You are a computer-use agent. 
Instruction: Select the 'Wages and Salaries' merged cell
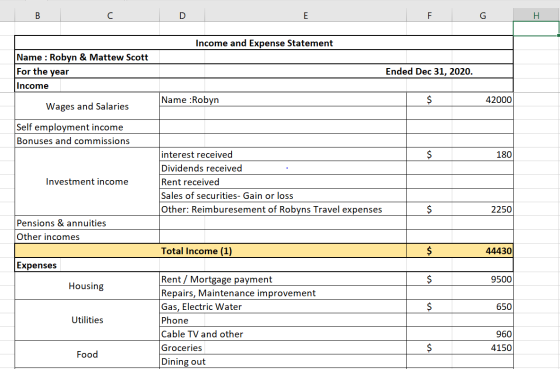click(x=87, y=106)
